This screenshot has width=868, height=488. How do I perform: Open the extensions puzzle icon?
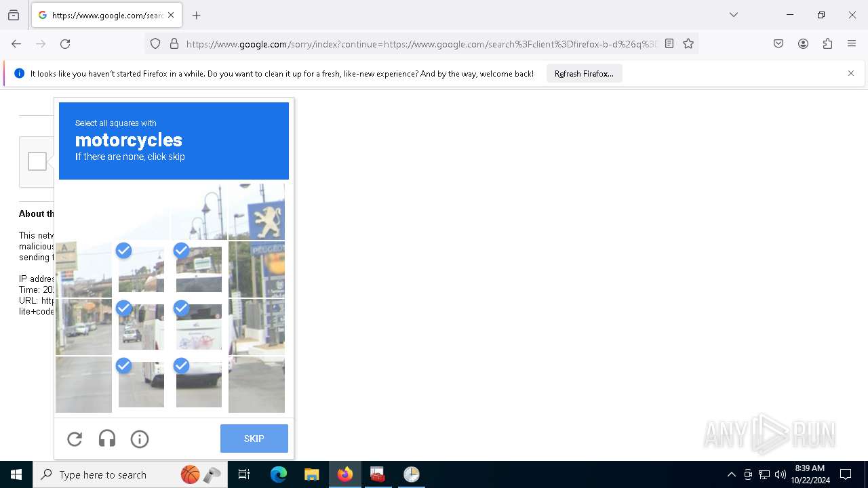pyautogui.click(x=827, y=44)
